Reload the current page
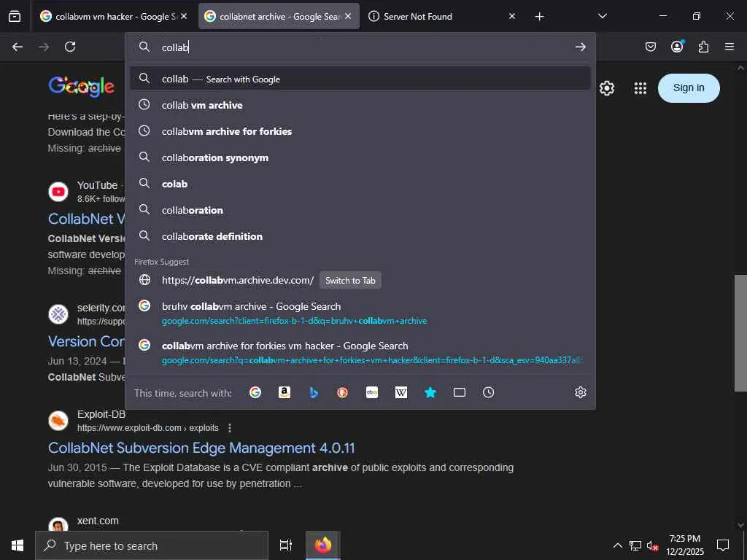Viewport: 747px width, 560px height. [70, 47]
